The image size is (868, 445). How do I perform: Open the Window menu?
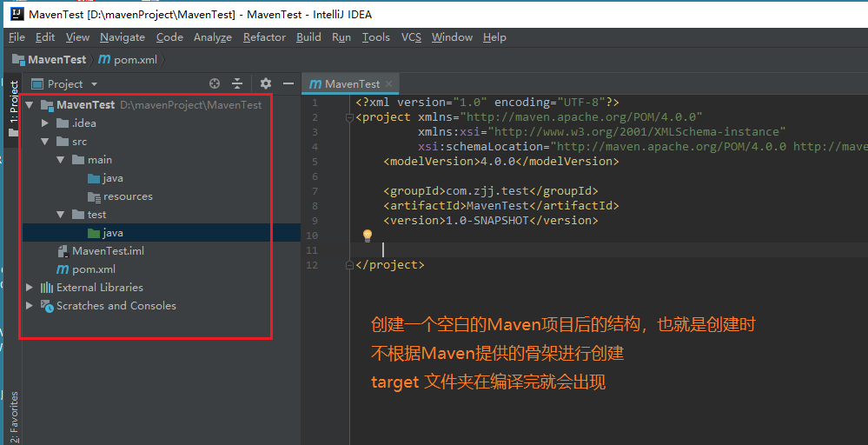(452, 37)
